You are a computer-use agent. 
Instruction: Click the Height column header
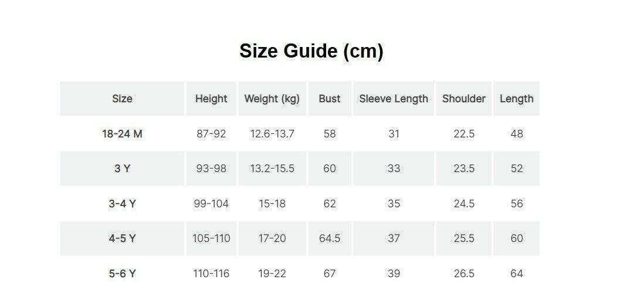coord(211,99)
